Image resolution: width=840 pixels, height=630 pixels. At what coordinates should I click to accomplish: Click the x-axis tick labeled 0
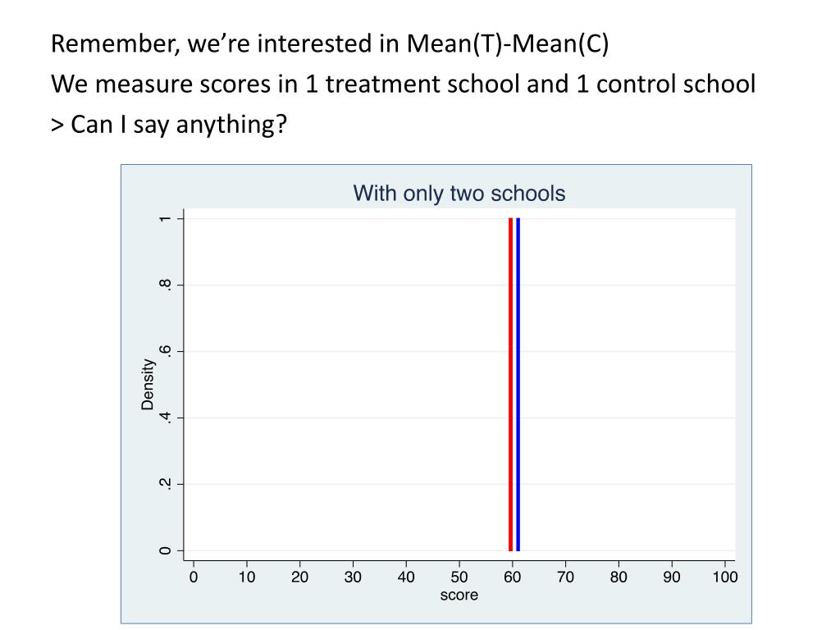click(194, 577)
